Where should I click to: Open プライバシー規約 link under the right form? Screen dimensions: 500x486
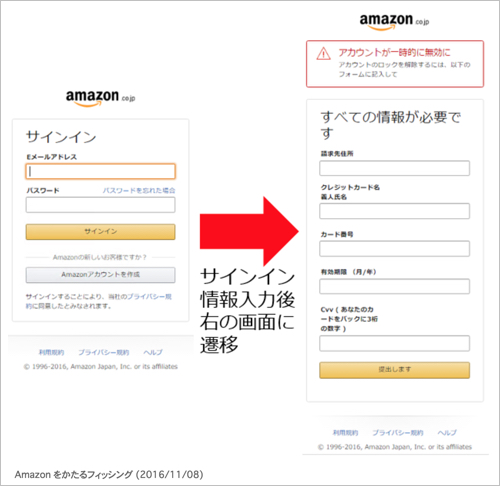tap(398, 433)
